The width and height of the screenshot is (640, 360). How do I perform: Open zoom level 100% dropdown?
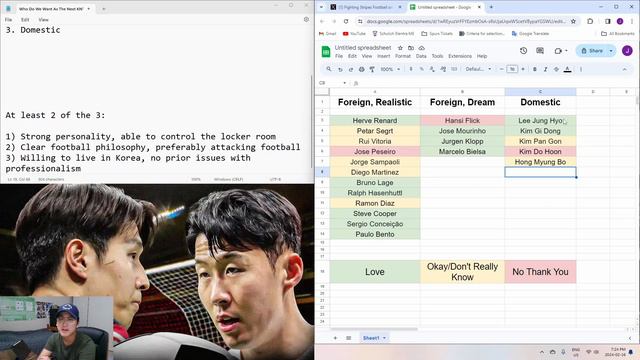point(390,69)
